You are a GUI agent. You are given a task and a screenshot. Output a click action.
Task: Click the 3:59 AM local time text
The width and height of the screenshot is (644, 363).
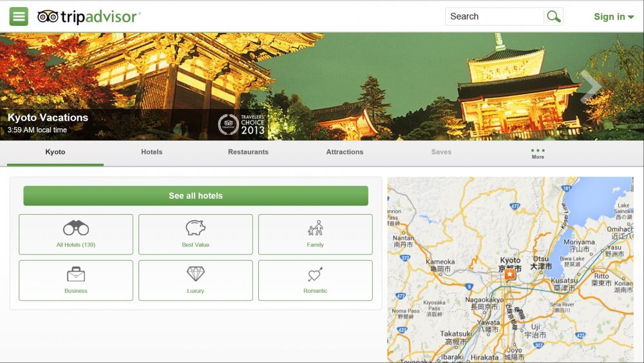[37, 130]
